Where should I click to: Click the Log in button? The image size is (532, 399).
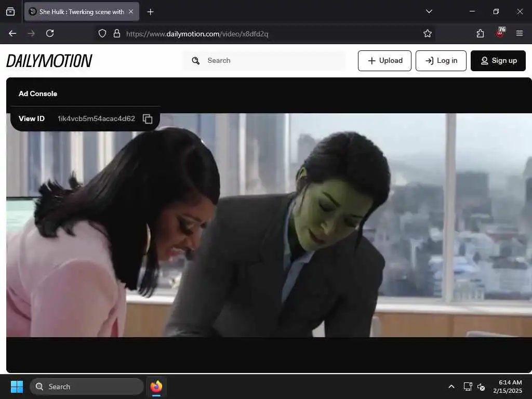[x=441, y=61]
